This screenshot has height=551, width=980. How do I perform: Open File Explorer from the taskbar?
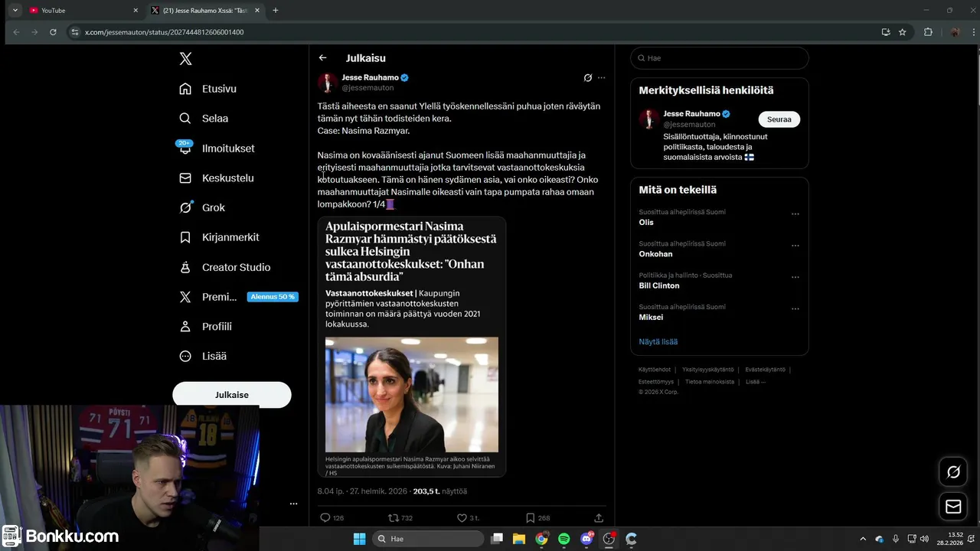point(519,539)
